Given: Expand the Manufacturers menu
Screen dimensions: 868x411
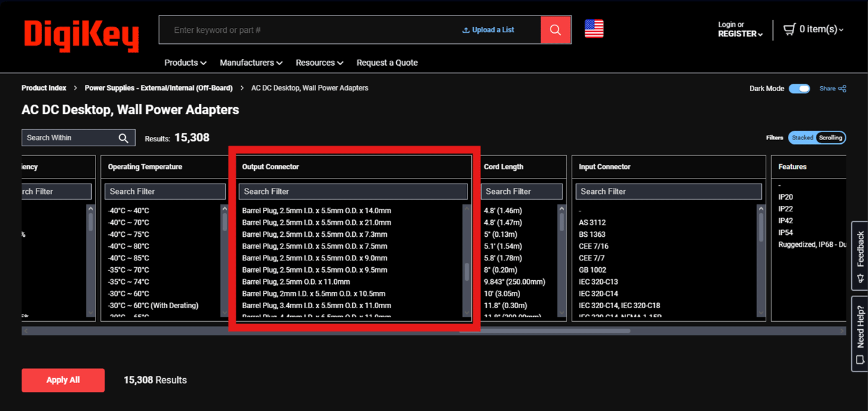Looking at the screenshot, I should (x=251, y=63).
